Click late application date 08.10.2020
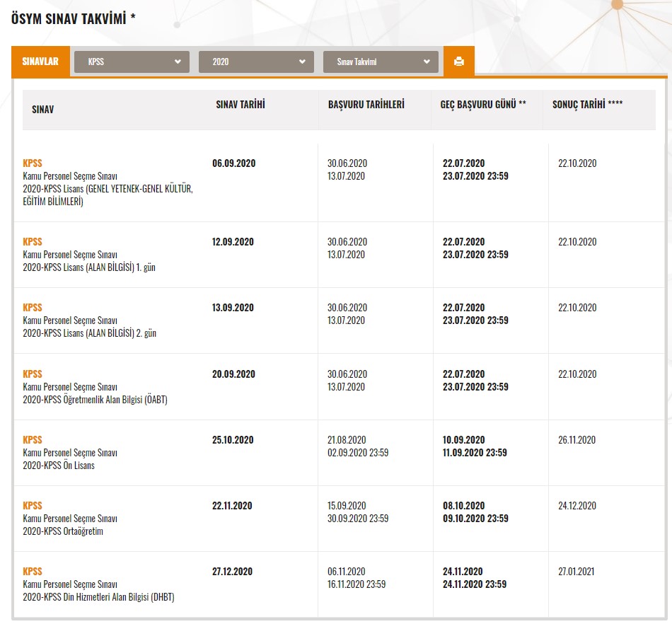The image size is (672, 624). pyautogui.click(x=464, y=506)
